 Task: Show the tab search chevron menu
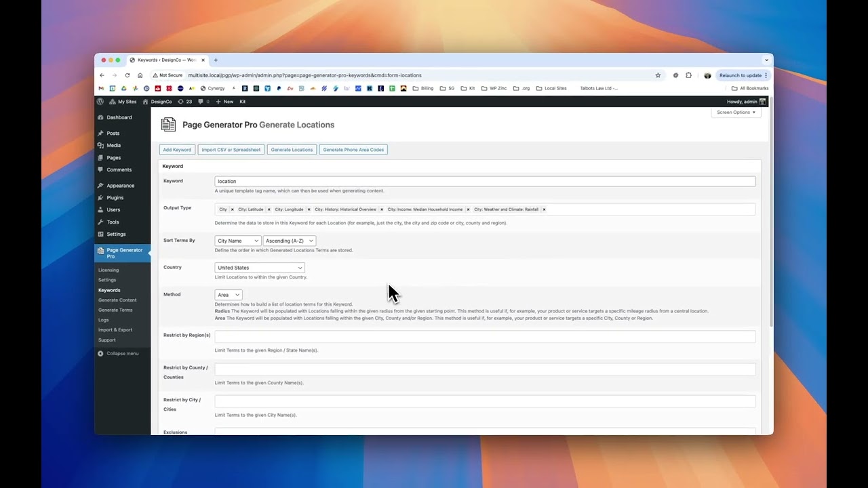pyautogui.click(x=766, y=60)
